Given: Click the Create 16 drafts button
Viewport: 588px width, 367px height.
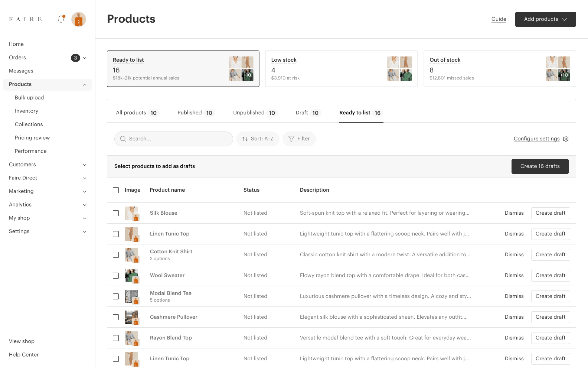Looking at the screenshot, I should (540, 166).
